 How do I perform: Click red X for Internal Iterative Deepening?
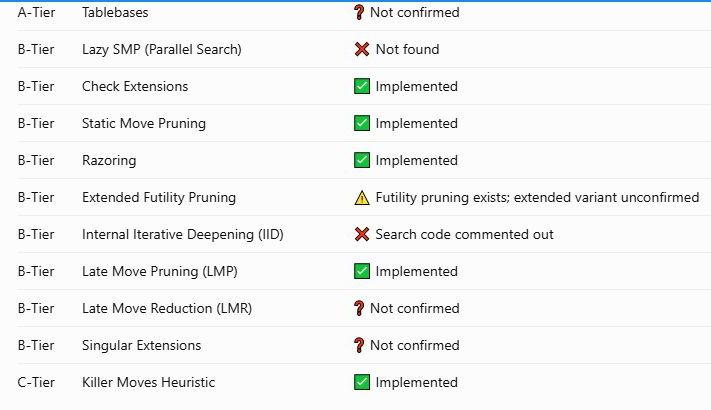pos(362,234)
